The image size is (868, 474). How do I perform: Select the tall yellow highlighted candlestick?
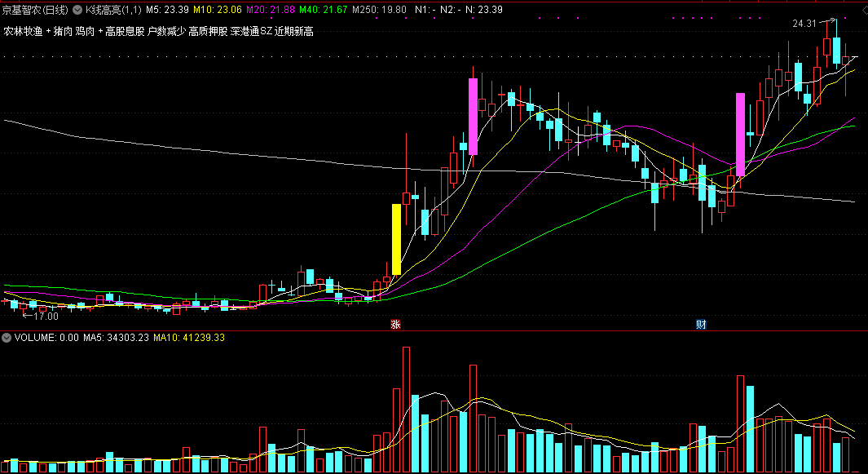coord(396,240)
